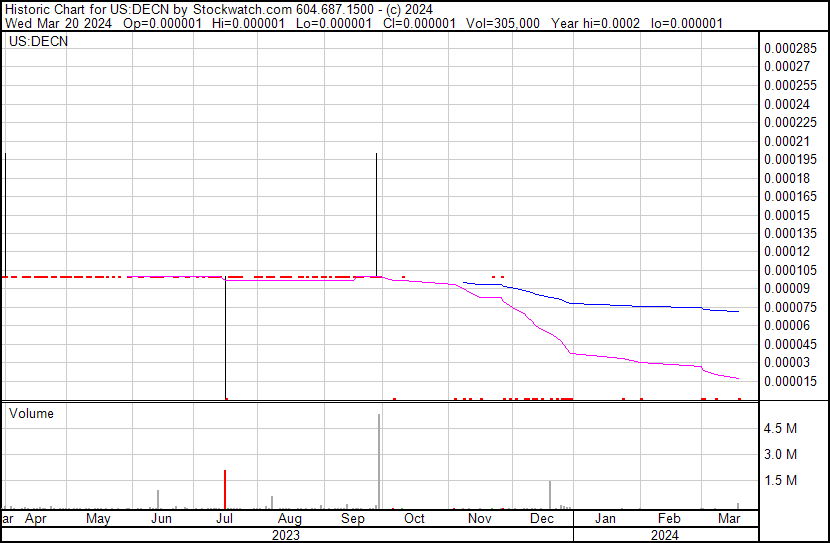Click the 0.000105 price axis value
The width and height of the screenshot is (830, 543).
[787, 270]
